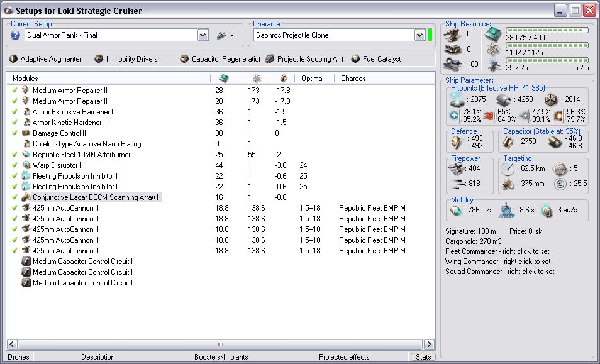The width and height of the screenshot is (600, 364).
Task: Toggle Damage Control II active checkmark
Action: [14, 133]
